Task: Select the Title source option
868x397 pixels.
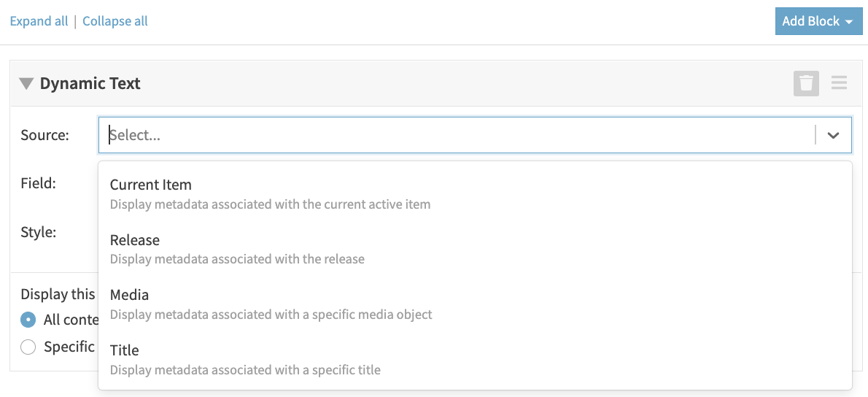Action: (124, 350)
